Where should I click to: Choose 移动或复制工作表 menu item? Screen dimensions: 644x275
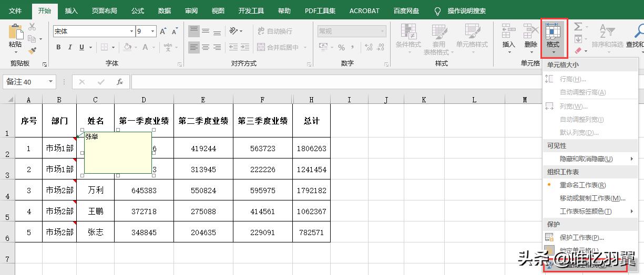(x=590, y=198)
